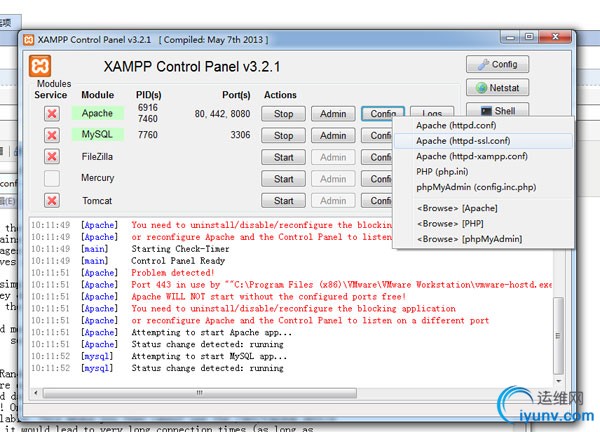Image resolution: width=600 pixels, height=432 pixels.
Task: Click the log's vertical scrollbar thumb
Action: coord(559,336)
